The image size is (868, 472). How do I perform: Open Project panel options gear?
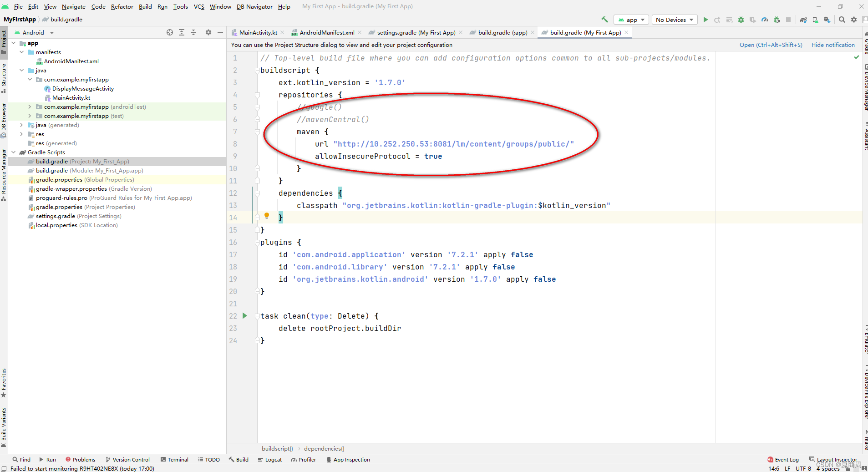[208, 32]
